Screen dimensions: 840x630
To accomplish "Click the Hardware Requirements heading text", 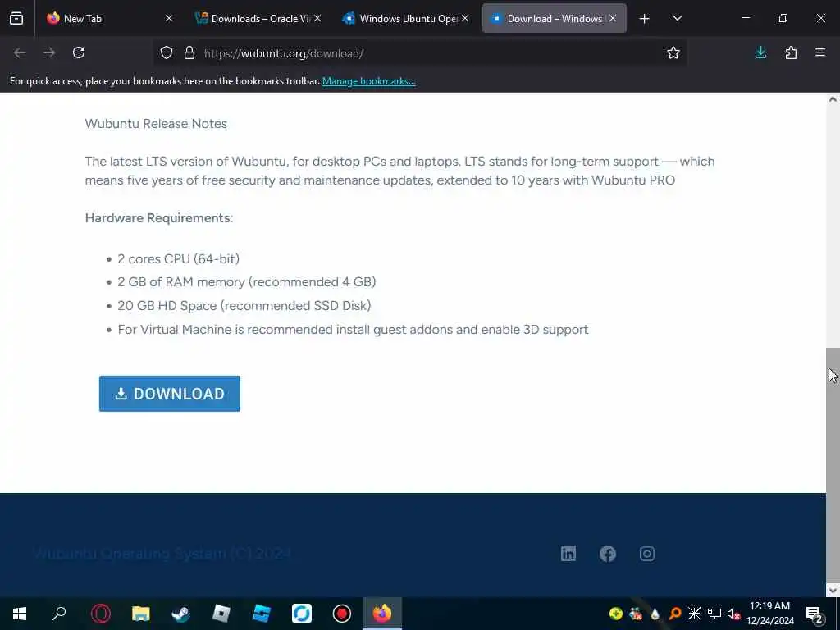I will (159, 218).
